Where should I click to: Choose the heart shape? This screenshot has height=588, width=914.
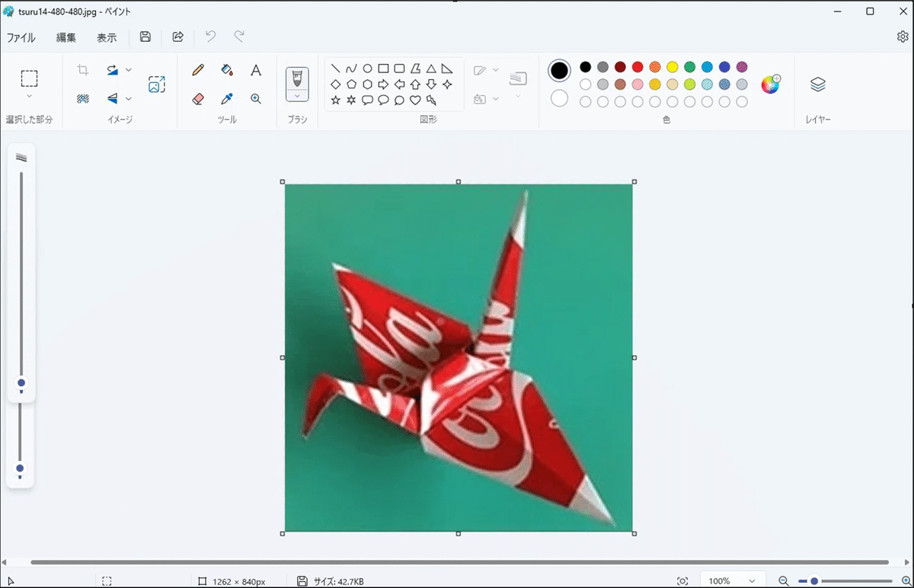point(415,100)
